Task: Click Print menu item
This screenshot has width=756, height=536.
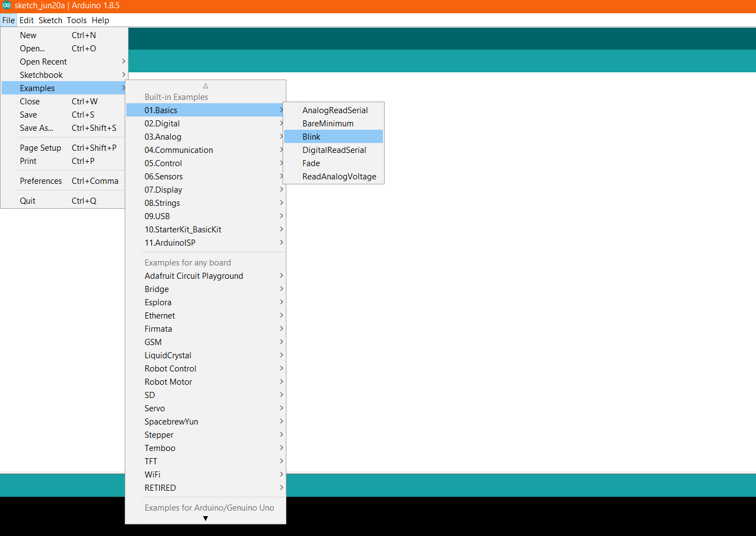Action: (x=64, y=161)
